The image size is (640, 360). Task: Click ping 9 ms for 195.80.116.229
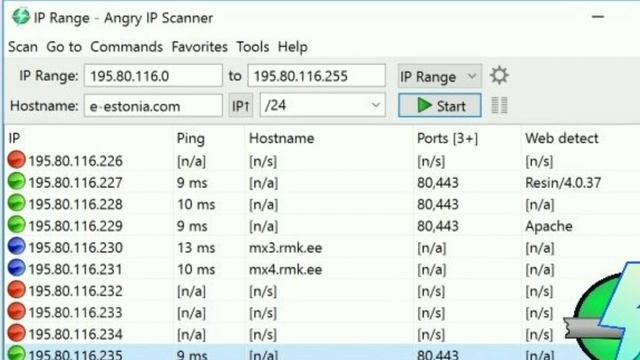point(192,226)
